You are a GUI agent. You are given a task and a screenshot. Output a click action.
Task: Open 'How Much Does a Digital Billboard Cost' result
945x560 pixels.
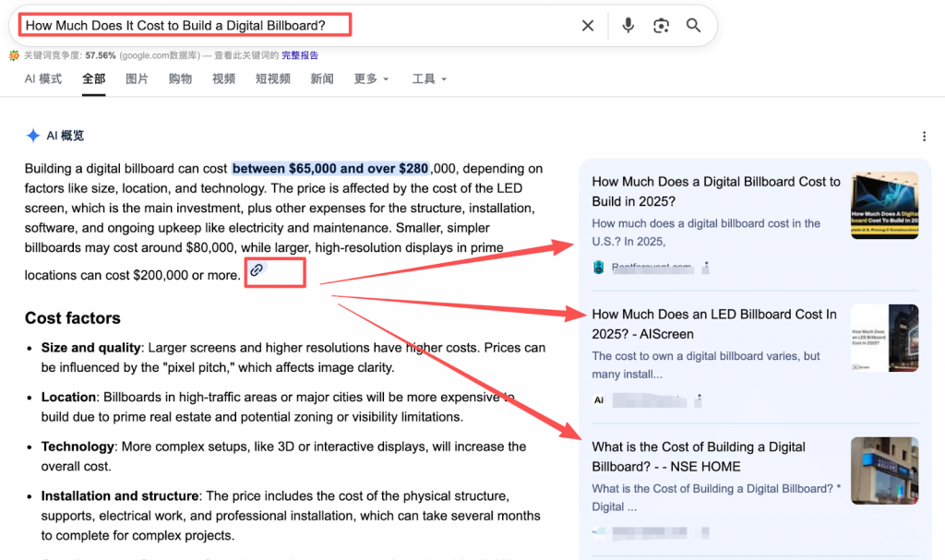tap(715, 191)
